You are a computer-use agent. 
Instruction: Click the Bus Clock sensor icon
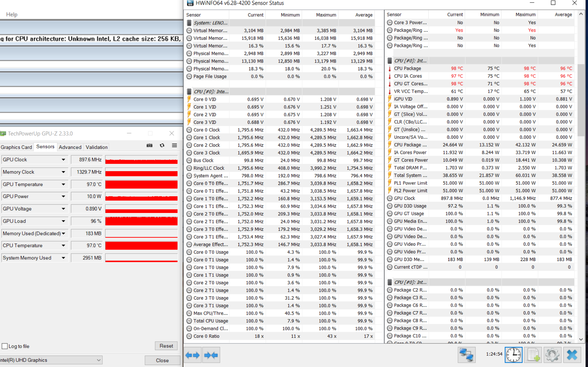click(x=189, y=160)
